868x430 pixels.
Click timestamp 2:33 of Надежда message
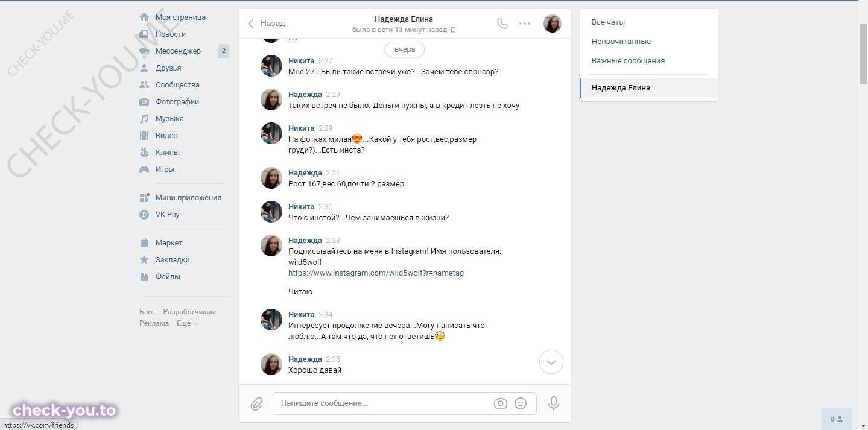[x=333, y=241]
